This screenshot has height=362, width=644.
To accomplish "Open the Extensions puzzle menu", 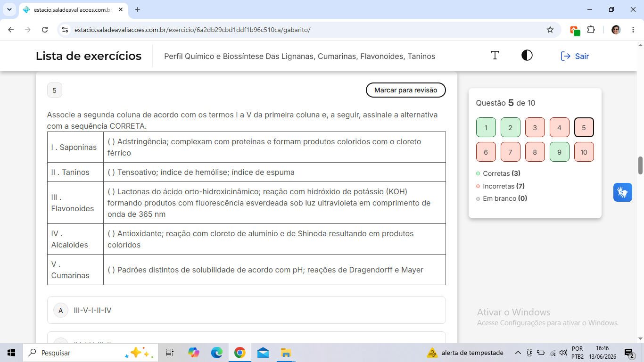I will 591,30.
